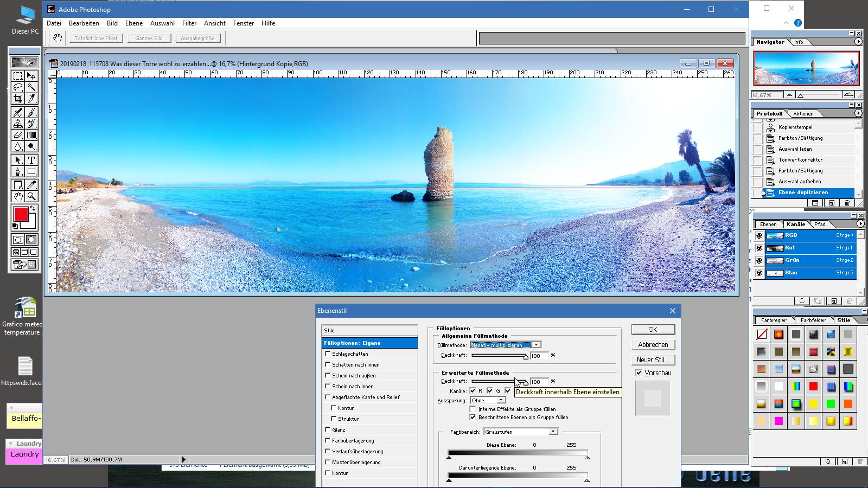Enable the Schlagschatten effect checkbox
This screenshot has width=868, height=488.
pyautogui.click(x=328, y=354)
